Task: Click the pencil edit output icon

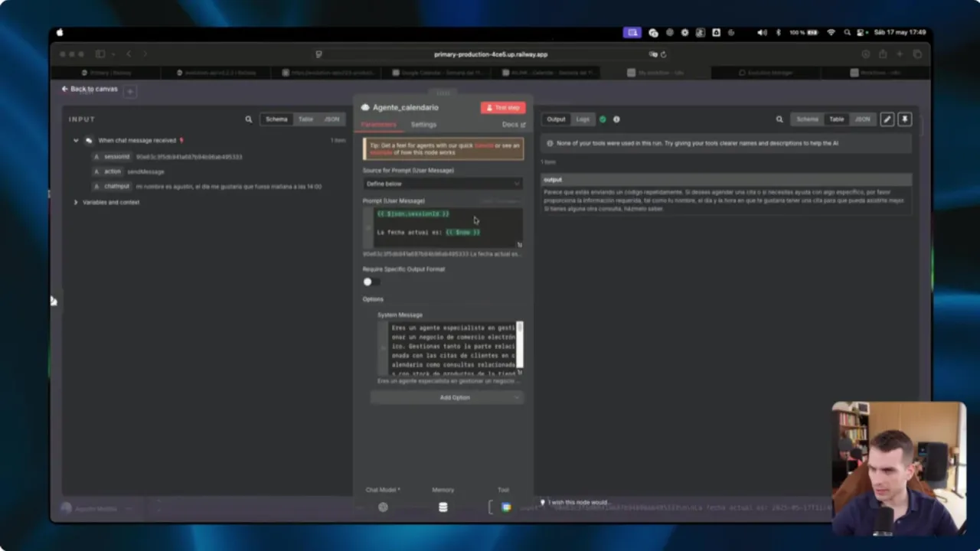Action: 887,119
